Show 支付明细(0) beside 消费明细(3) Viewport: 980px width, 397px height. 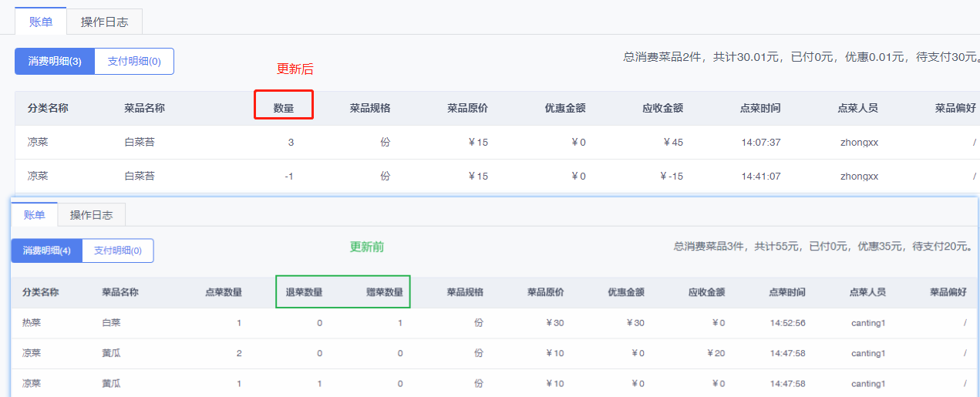pyautogui.click(x=134, y=62)
